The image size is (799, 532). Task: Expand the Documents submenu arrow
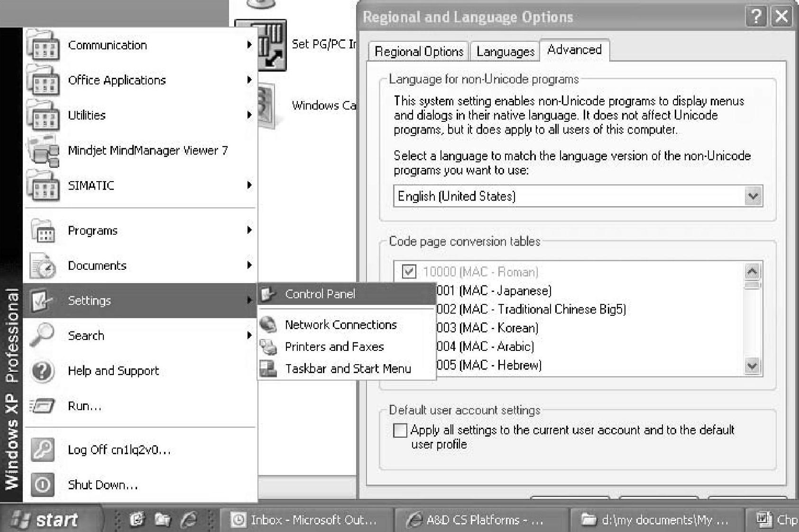point(249,265)
